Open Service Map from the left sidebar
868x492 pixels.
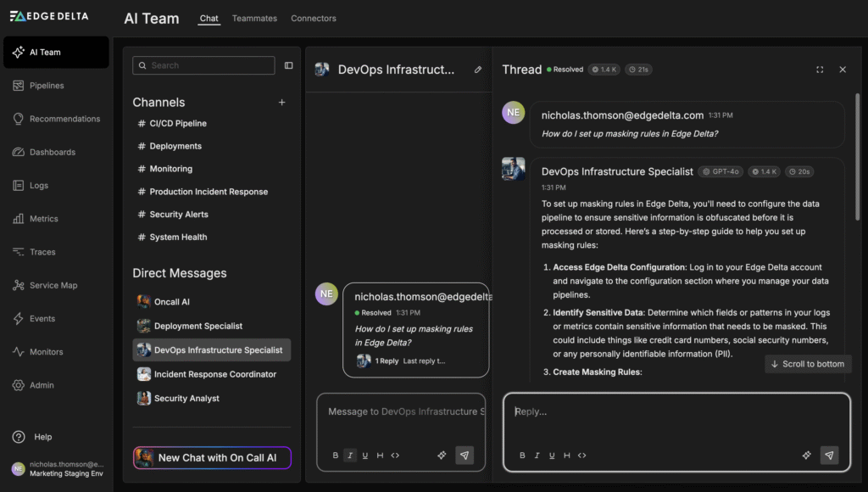(x=53, y=286)
